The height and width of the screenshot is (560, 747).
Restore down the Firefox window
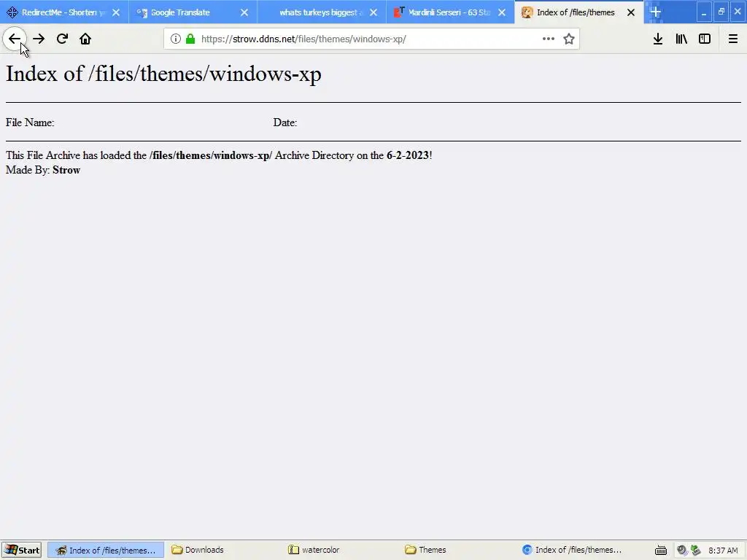[721, 12]
